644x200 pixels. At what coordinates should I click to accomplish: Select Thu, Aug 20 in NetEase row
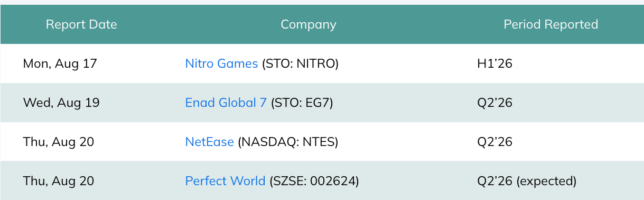click(x=58, y=142)
